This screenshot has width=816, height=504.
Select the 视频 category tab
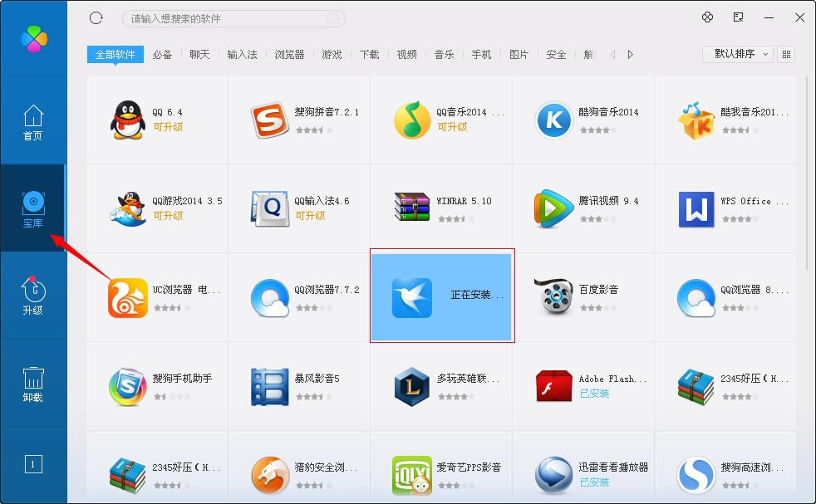[407, 54]
